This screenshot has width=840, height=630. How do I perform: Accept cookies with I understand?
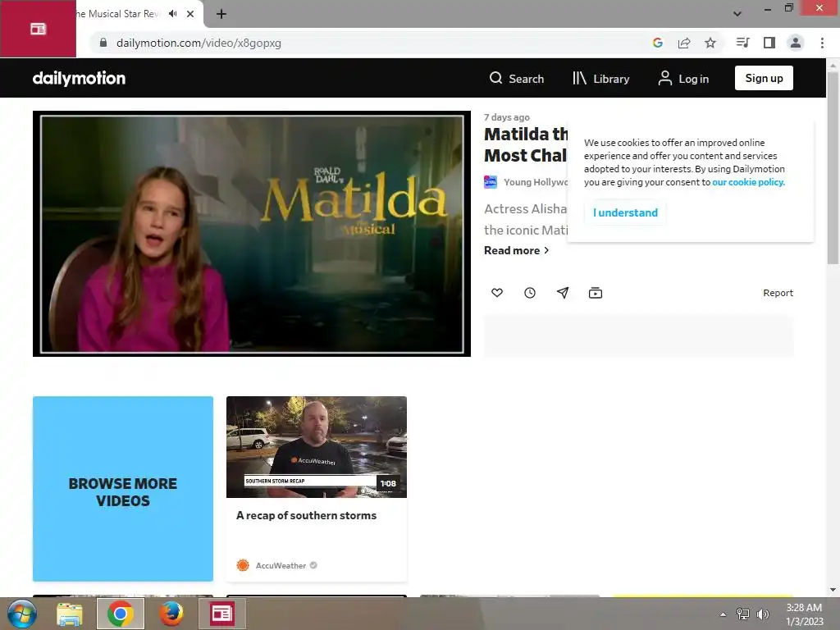625,212
